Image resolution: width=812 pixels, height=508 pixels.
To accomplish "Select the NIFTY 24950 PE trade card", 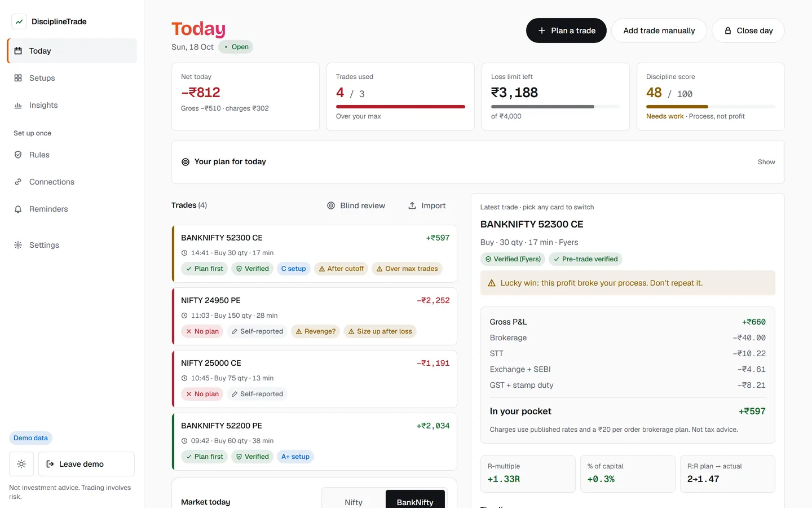I will click(x=314, y=316).
